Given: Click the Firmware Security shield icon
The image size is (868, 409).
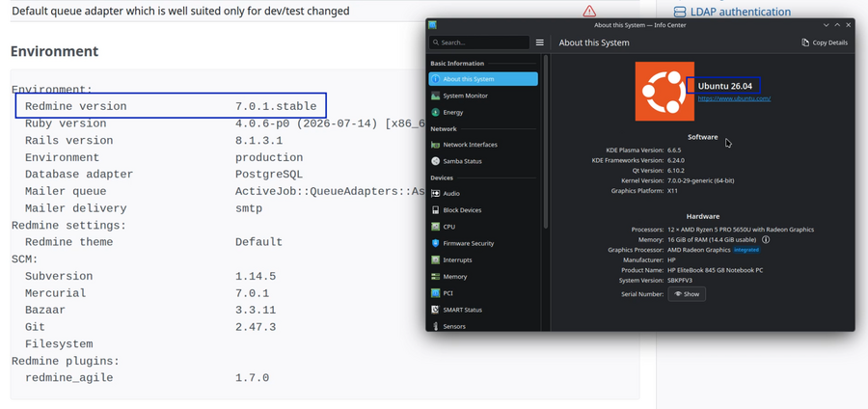Looking at the screenshot, I should coord(436,243).
